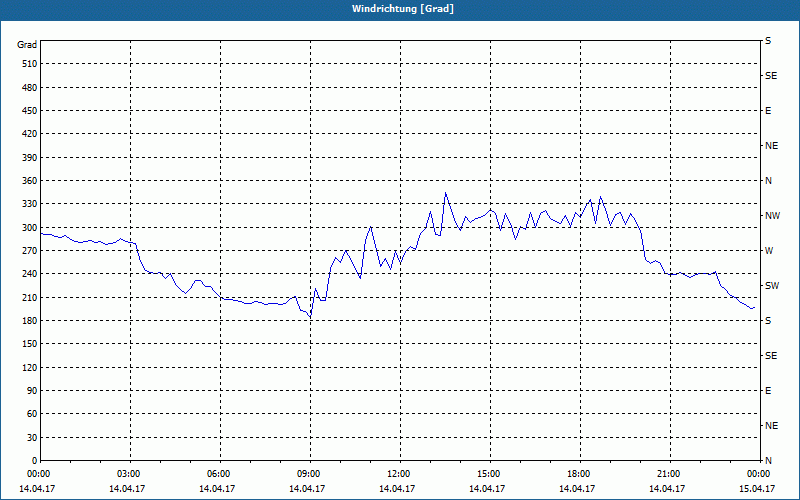Click the W compass label at 270 level
The image size is (800, 500).
coord(769,251)
